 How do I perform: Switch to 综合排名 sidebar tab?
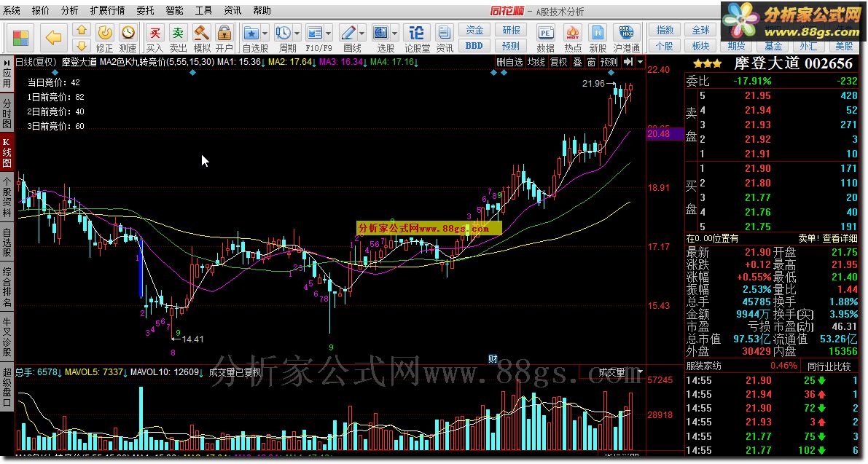click(7, 287)
